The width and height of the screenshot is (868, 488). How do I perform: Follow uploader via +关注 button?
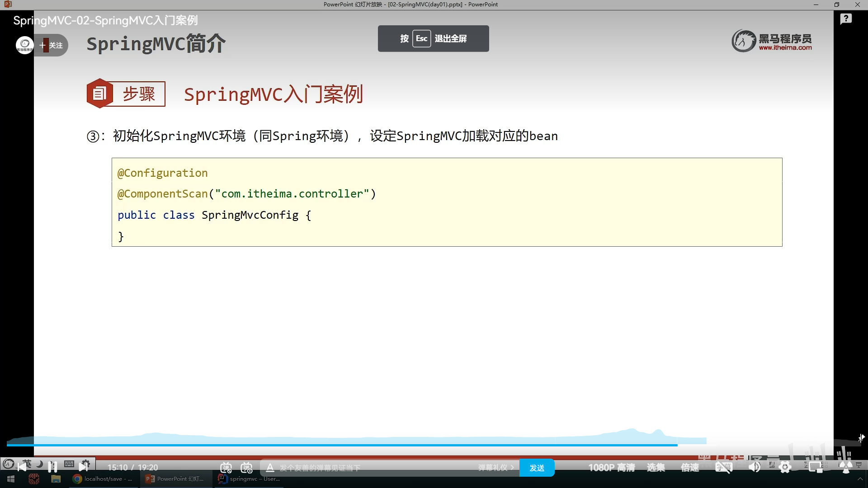point(52,45)
